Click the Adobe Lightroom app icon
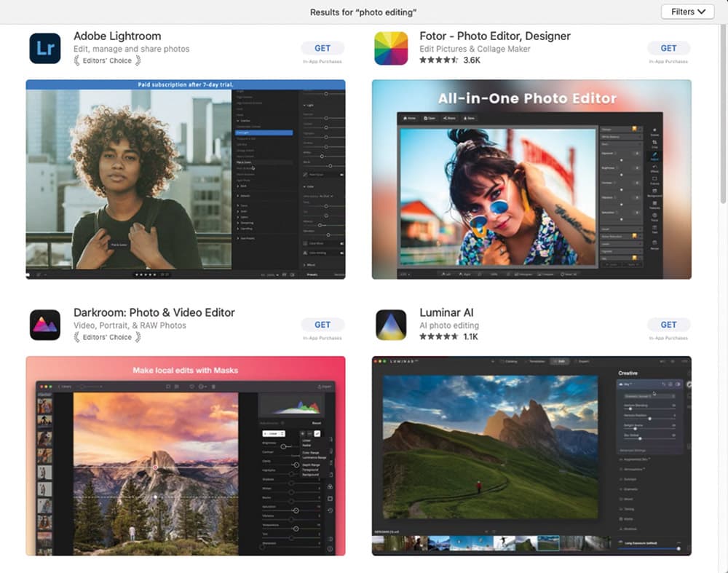Viewport: 728px width, 573px height. (45, 48)
